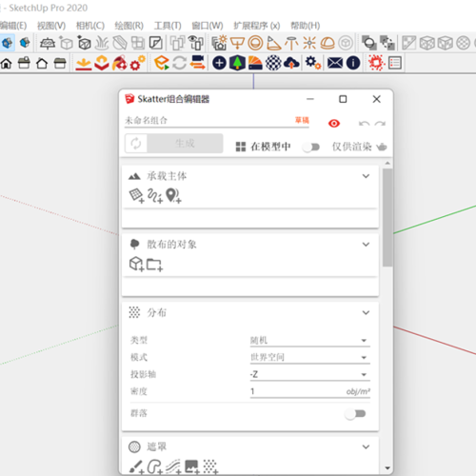Click the 生成 generate button
Viewport: 476px width, 476px height.
pyautogui.click(x=185, y=144)
